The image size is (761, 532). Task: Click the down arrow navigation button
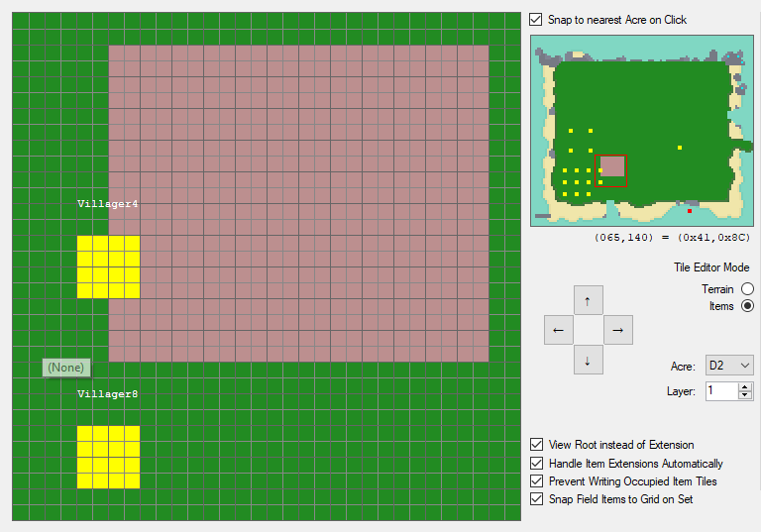coord(589,360)
